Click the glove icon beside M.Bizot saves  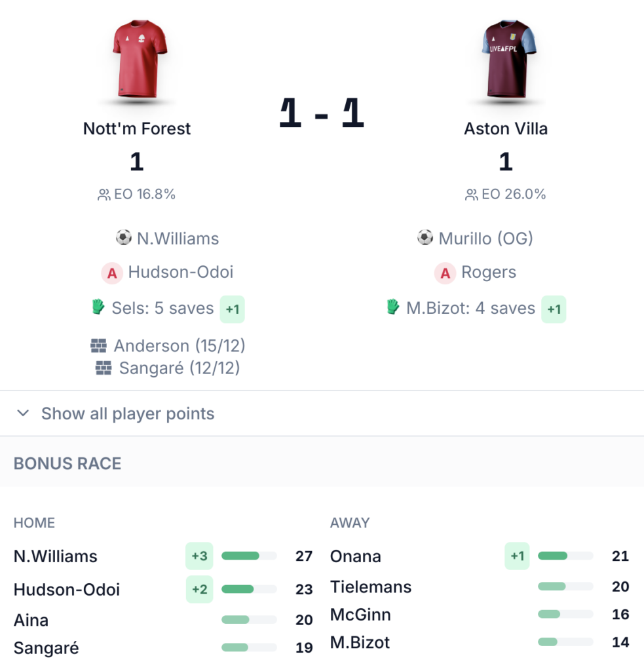coord(392,307)
